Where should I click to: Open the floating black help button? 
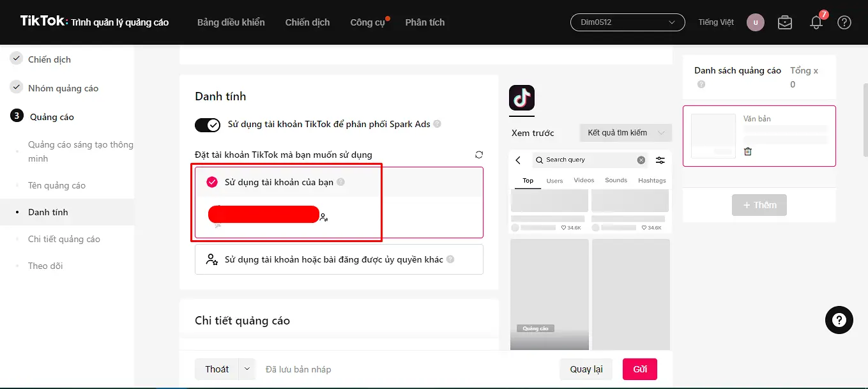[839, 319]
